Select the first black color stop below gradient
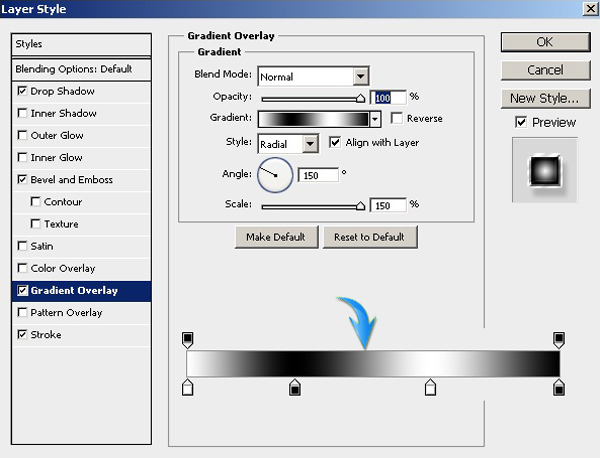Image resolution: width=600 pixels, height=458 pixels. (294, 387)
